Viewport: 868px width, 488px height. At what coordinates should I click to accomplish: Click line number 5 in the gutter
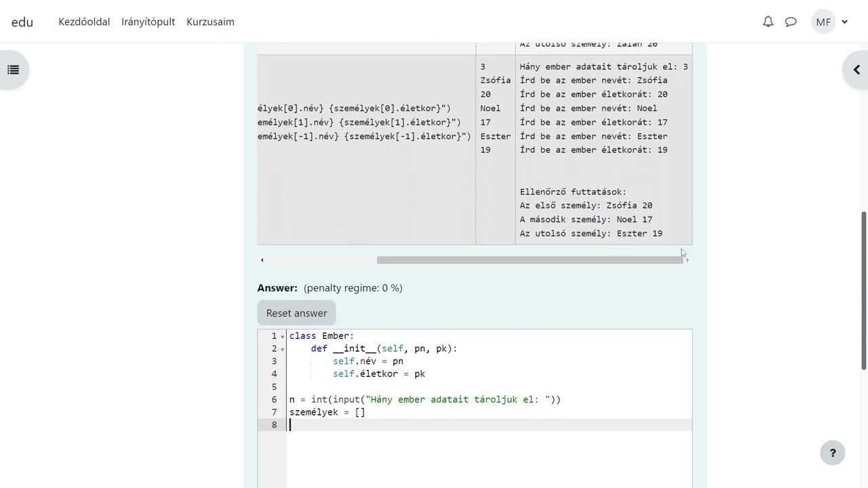click(274, 387)
